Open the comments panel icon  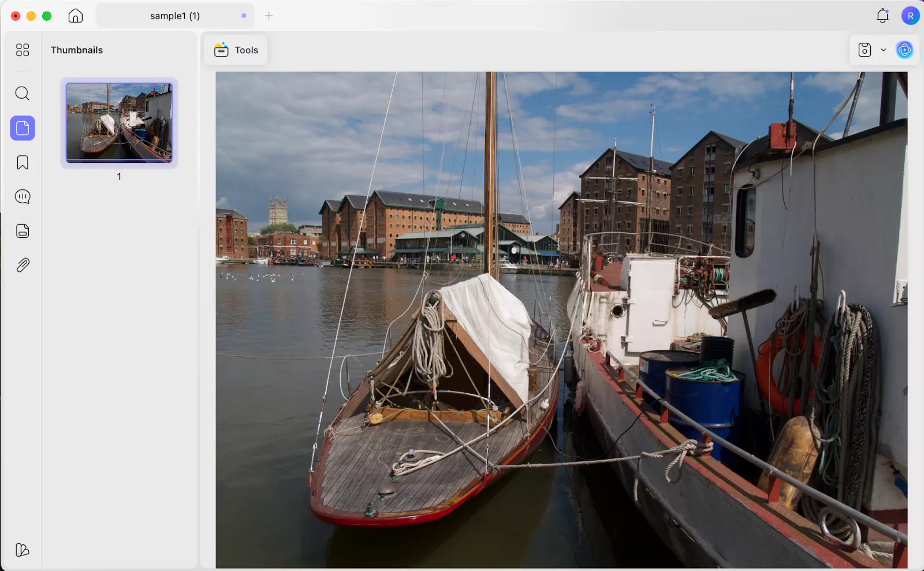23,197
